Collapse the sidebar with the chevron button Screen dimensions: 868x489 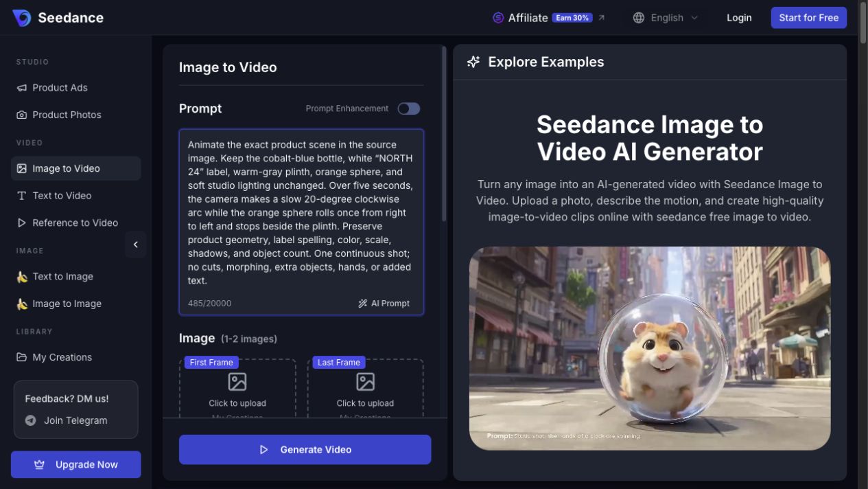click(136, 244)
